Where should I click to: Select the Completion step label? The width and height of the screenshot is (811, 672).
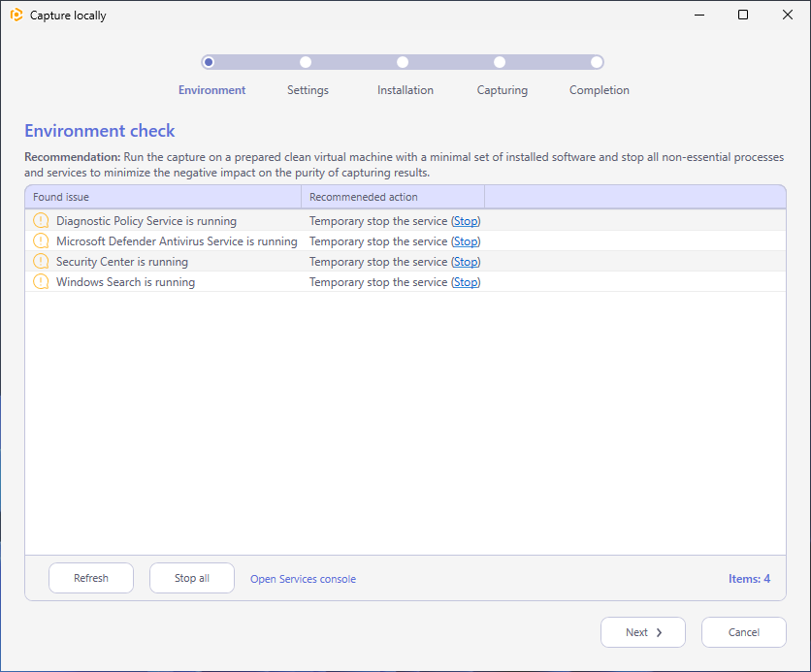600,90
